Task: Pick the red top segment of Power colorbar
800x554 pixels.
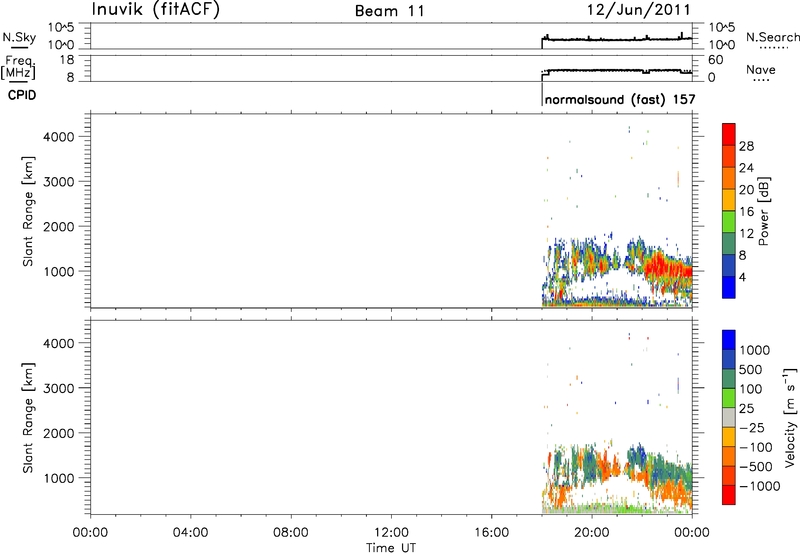Action: 729,134
